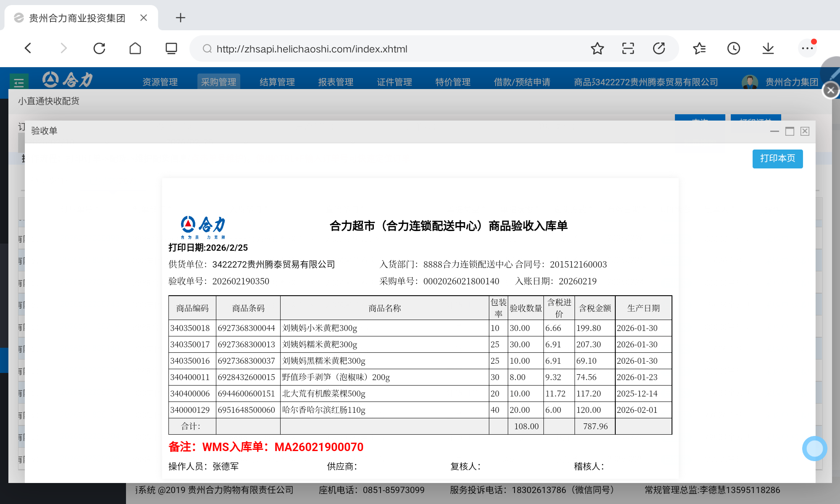This screenshot has width=840, height=504.
Task: Open the 结算管理 menu
Action: pyautogui.click(x=277, y=82)
